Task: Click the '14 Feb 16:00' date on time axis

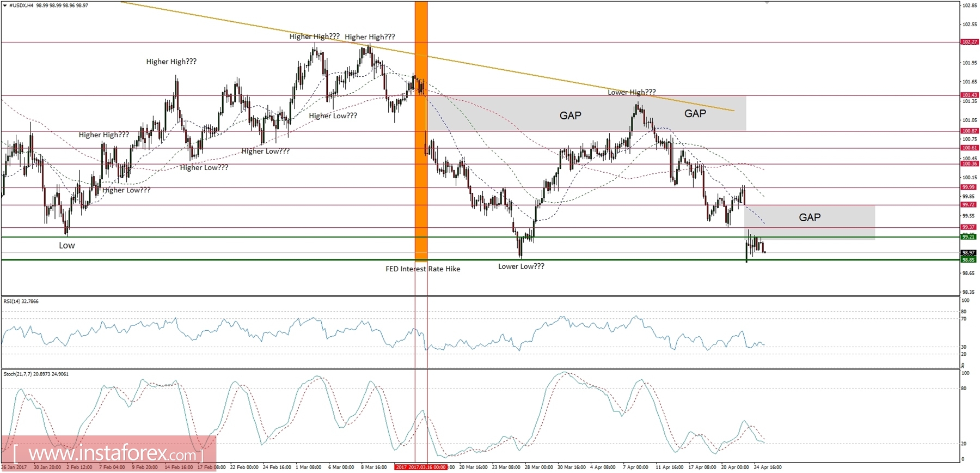Action: [x=179, y=467]
